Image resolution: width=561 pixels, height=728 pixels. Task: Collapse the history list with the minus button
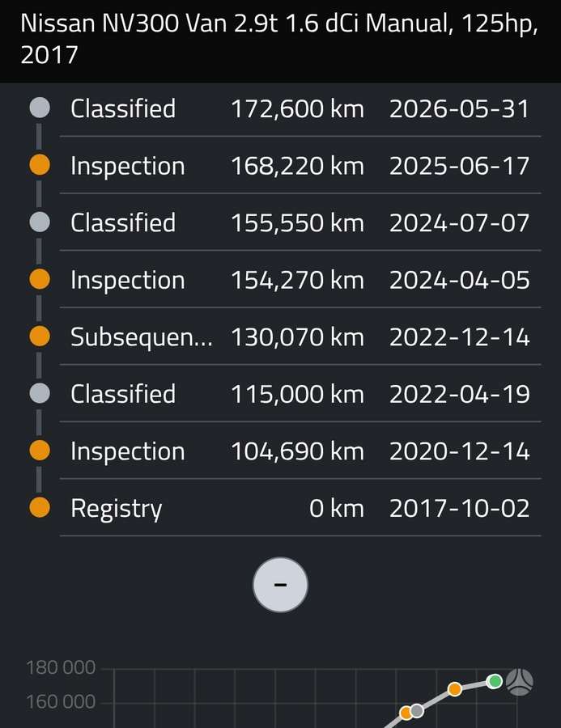click(280, 585)
